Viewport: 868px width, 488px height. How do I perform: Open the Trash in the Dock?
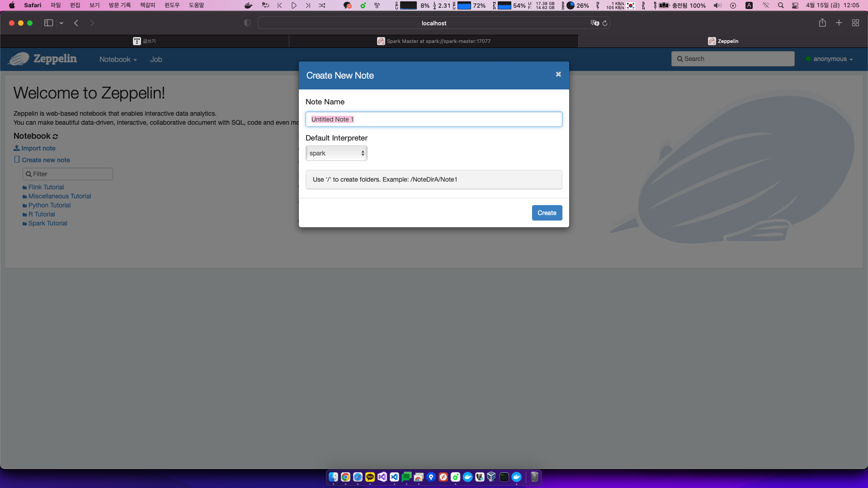(534, 477)
